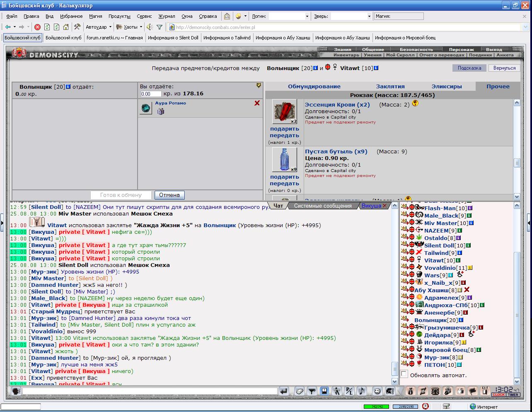Image resolution: width=532 pixels, height=412 pixels.
Task: Switch to Информация о Silent Doll tab
Action: (x=173, y=38)
